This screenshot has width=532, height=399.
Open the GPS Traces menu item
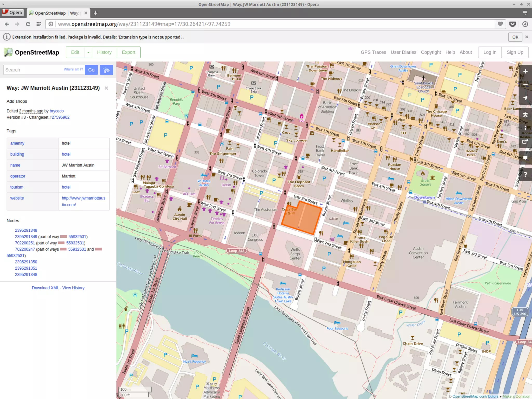(x=373, y=52)
